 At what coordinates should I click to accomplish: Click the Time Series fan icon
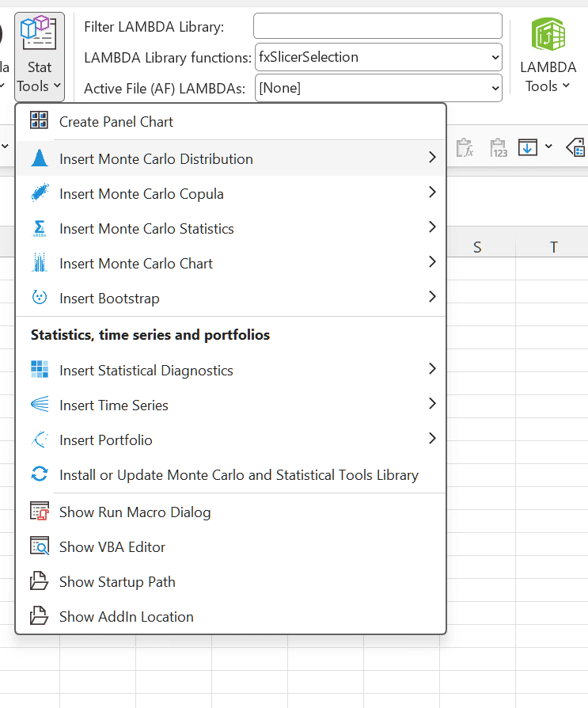[40, 404]
